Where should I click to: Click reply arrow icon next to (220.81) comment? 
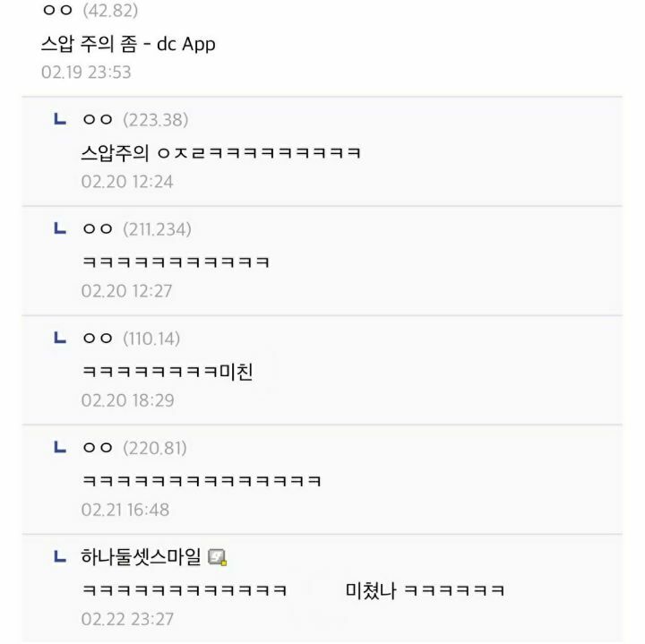pyautogui.click(x=60, y=447)
